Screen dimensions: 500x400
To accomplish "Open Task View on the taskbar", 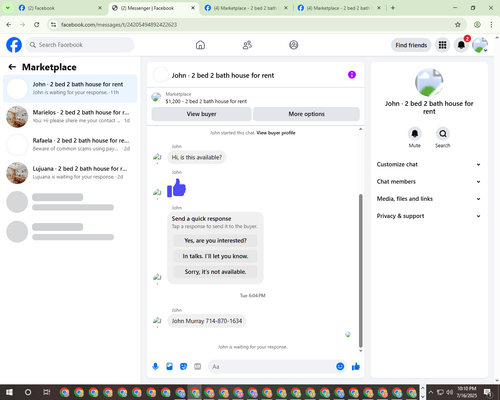I will click(x=47, y=392).
